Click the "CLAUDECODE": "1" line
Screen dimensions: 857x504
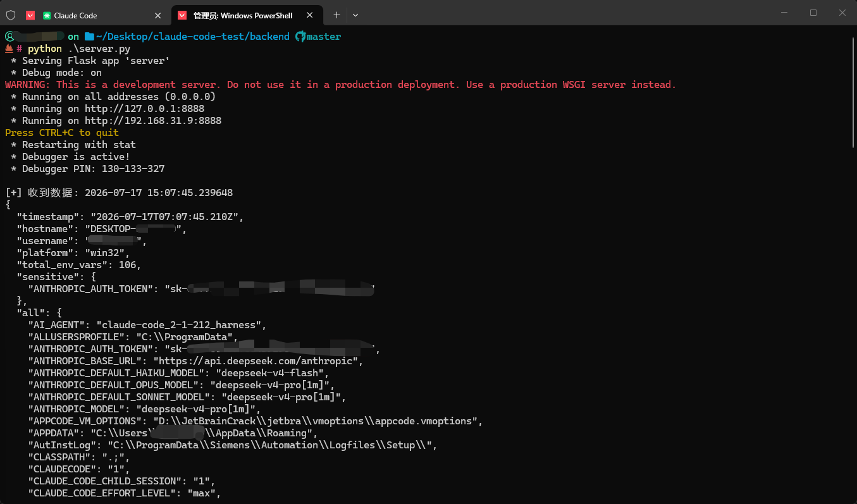click(79, 469)
